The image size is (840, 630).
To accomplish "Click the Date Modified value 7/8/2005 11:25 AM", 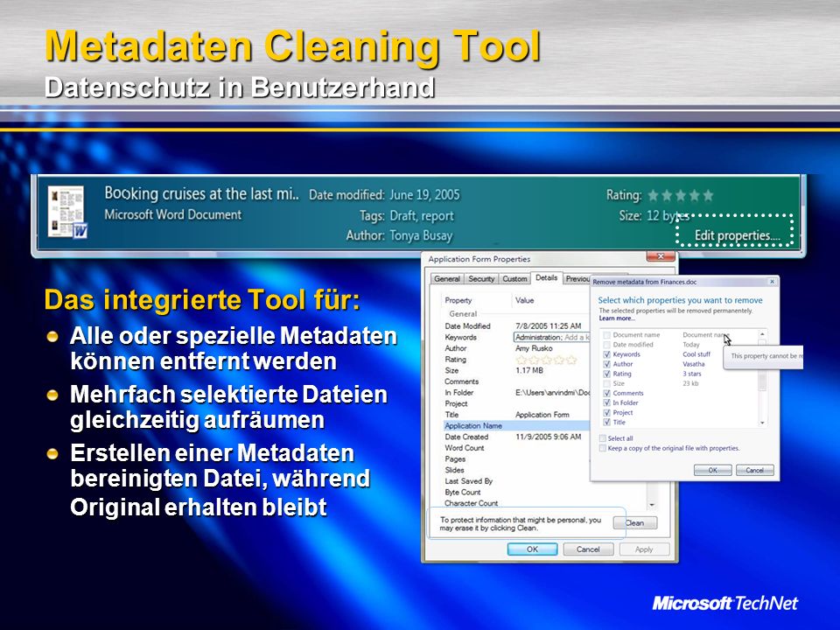I will point(548,325).
